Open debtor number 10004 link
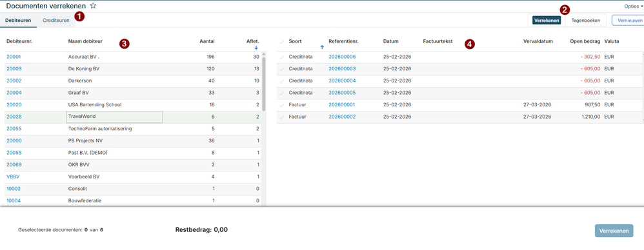 (x=14, y=201)
